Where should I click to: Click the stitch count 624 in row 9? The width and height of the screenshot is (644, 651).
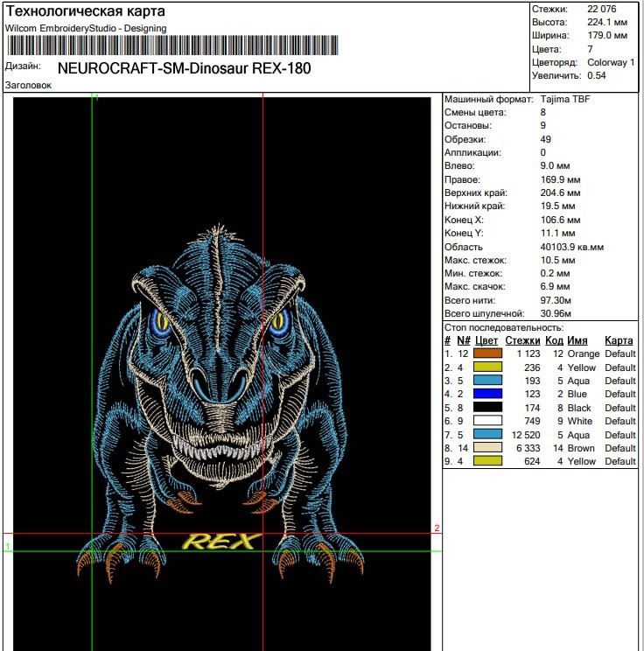click(532, 461)
